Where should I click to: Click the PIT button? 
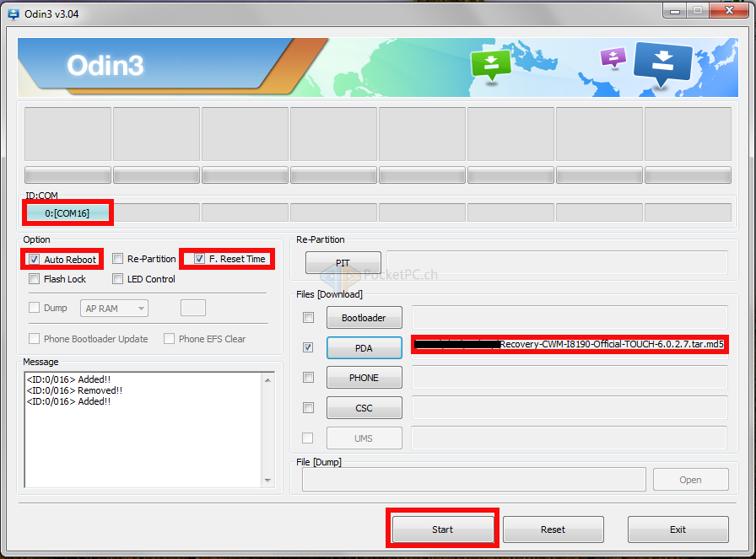(x=343, y=262)
